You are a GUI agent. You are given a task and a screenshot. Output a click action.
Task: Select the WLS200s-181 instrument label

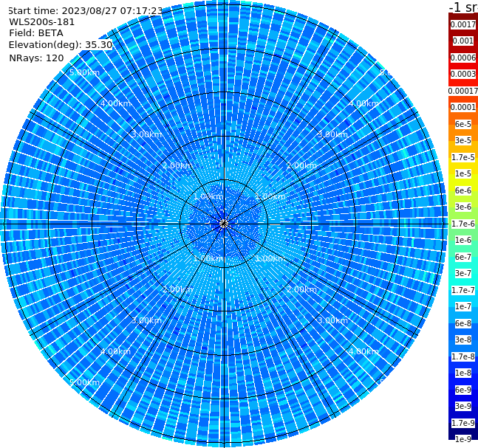(42, 22)
